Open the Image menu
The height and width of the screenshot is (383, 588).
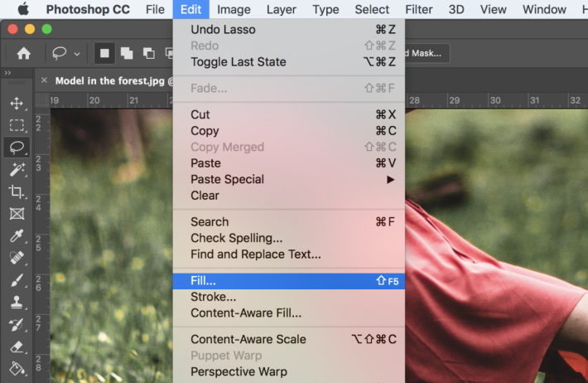pos(234,9)
